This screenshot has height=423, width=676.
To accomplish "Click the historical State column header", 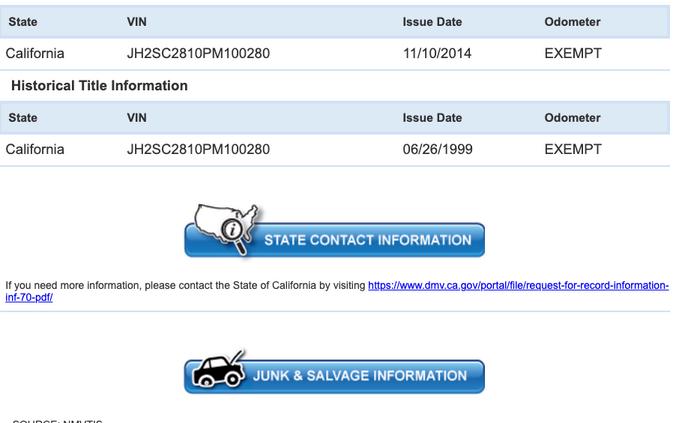I will pos(23,118).
